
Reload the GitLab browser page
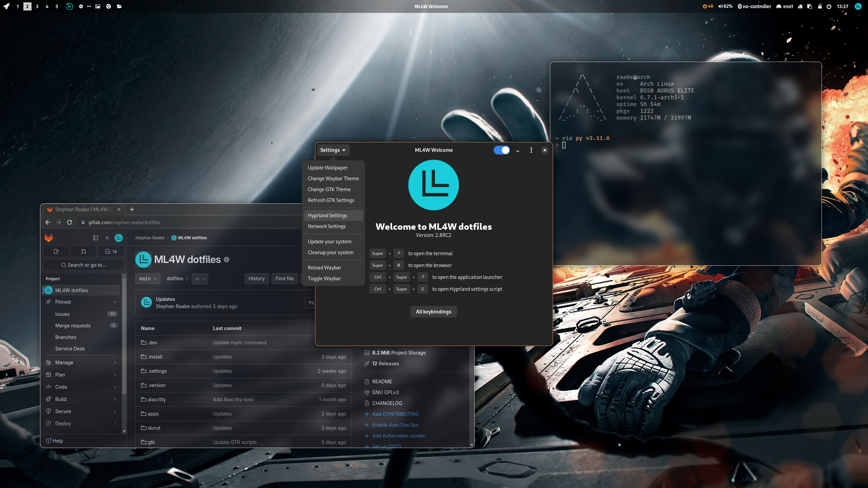70,222
